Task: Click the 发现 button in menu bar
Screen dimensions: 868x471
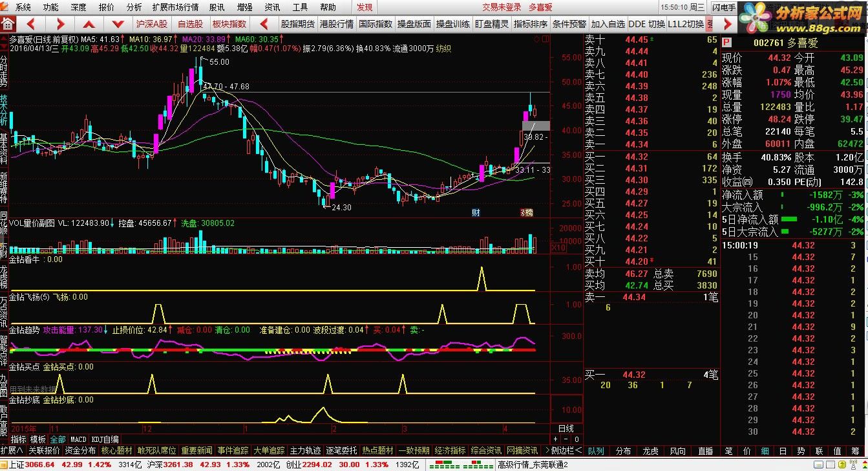Action: [365, 7]
